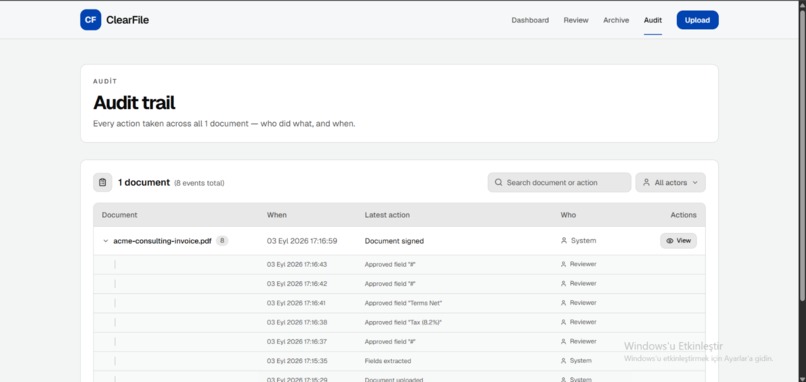
Task: Click the ClearFile CF logo icon
Action: 90,20
